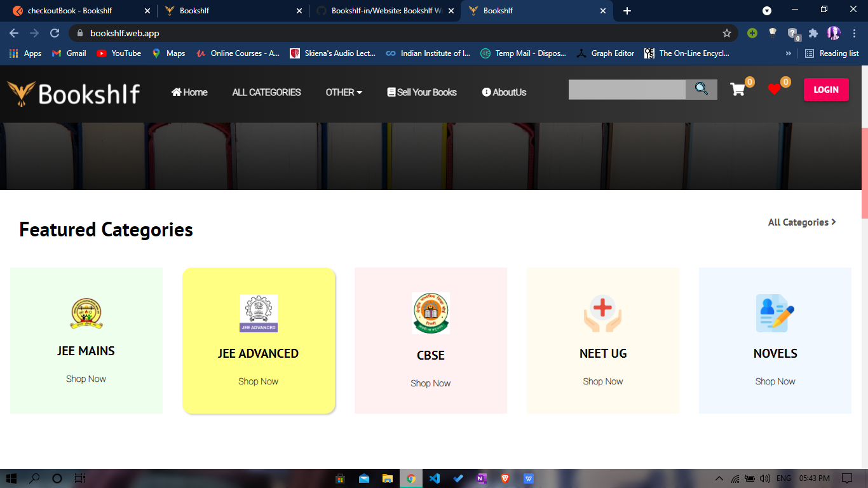Select the JEE MAINS heading text

coord(86,351)
